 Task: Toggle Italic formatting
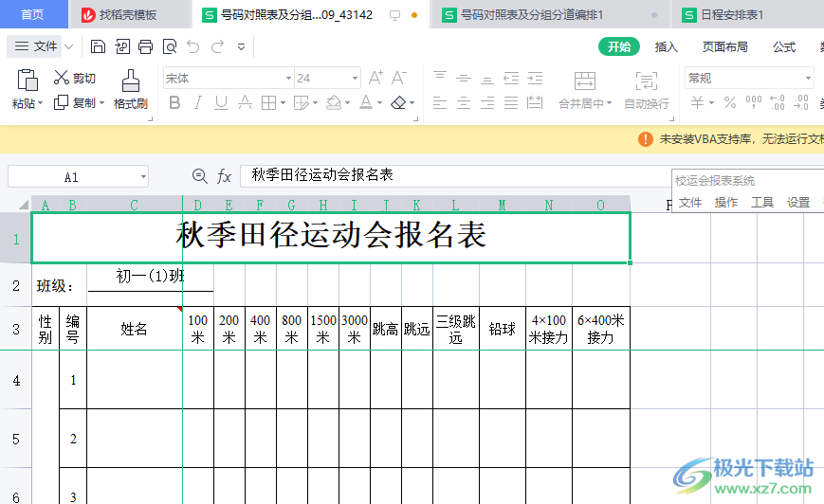coord(197,102)
